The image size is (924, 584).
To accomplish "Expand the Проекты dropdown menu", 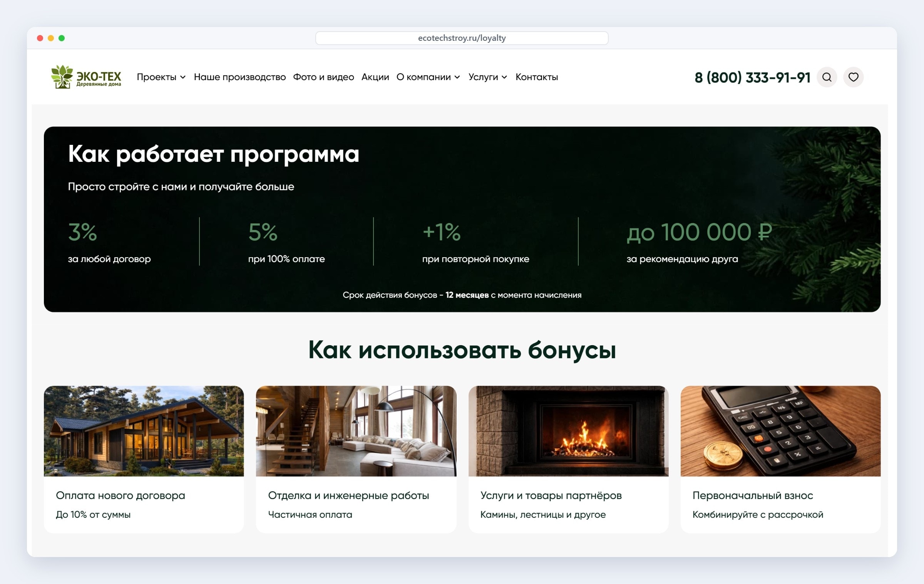I will click(x=161, y=77).
